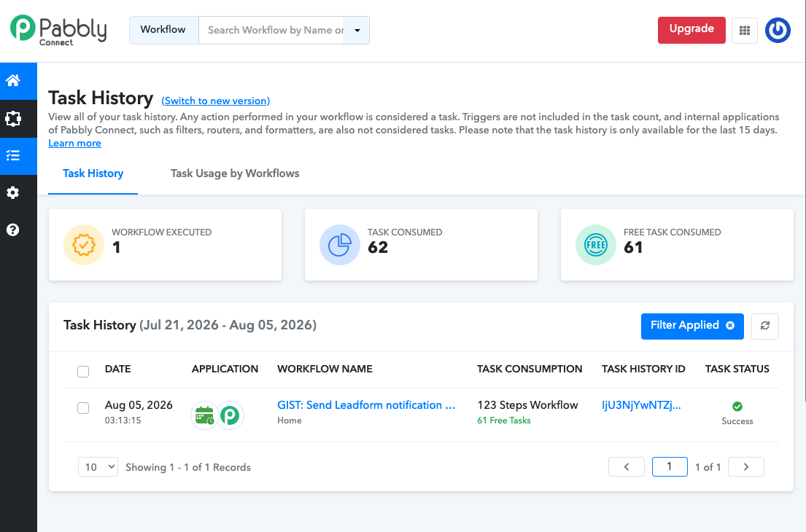Open Help question mark sidebar icon
The width and height of the screenshot is (806, 532).
[x=13, y=230]
